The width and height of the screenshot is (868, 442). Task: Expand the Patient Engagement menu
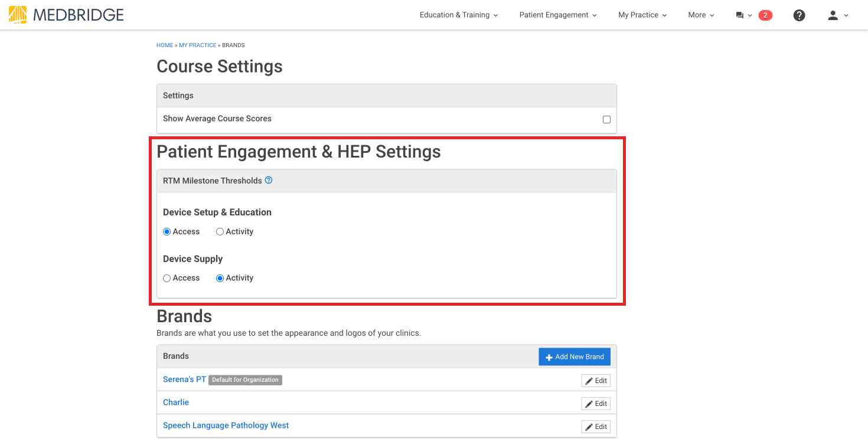point(558,15)
